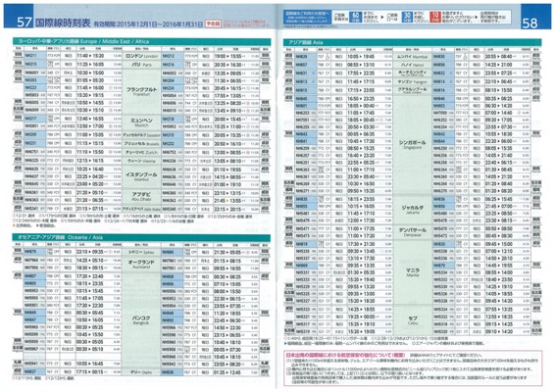Click Hanoi return time 14:25 ▸ 21:00
Screen dimensions: 555x392
coord(499,65)
